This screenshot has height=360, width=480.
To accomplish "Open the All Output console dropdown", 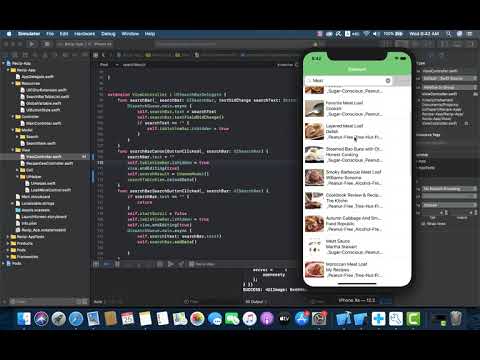I will coord(255,302).
